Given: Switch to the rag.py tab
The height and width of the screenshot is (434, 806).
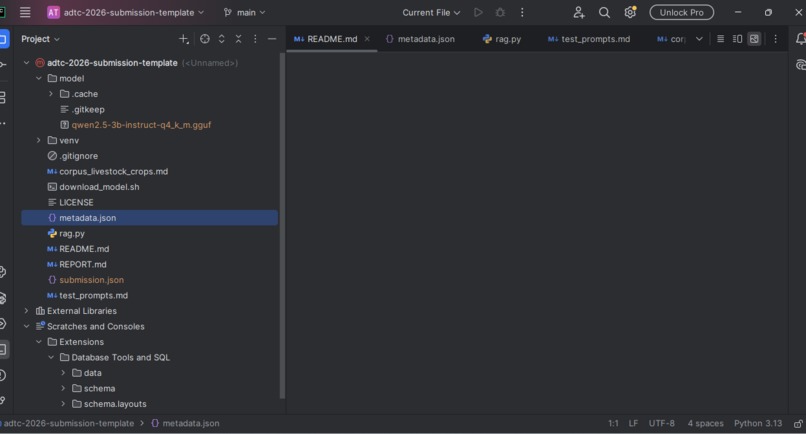Looking at the screenshot, I should tap(502, 39).
